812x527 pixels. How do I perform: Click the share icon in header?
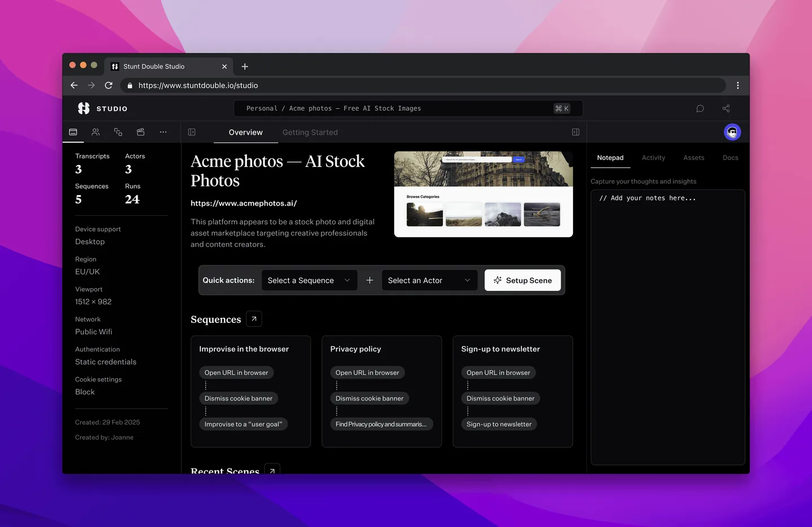pos(726,109)
